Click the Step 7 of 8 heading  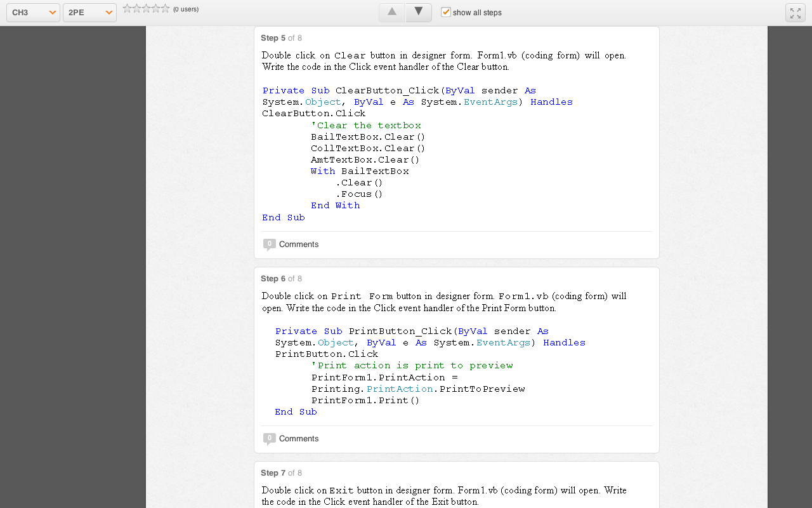281,473
